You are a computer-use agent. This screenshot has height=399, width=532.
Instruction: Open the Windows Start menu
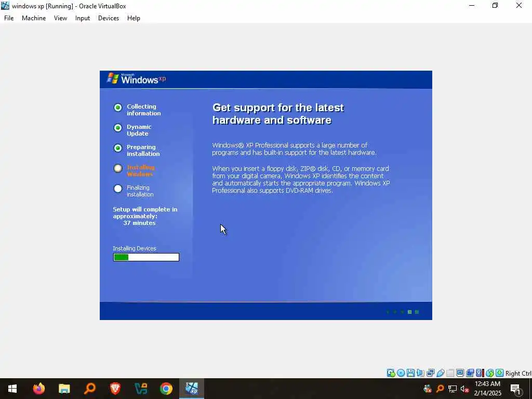(x=12, y=389)
